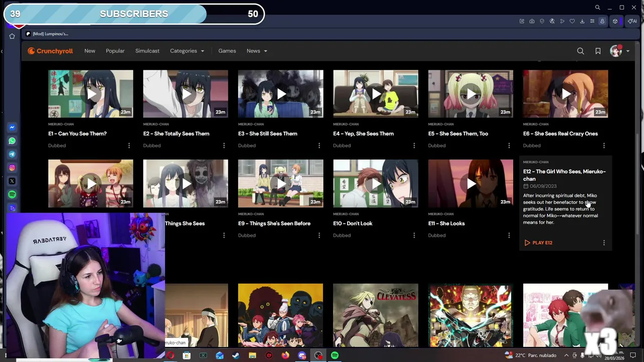Click the Crunchyroll logo
This screenshot has width=644, height=362.
pos(50,51)
